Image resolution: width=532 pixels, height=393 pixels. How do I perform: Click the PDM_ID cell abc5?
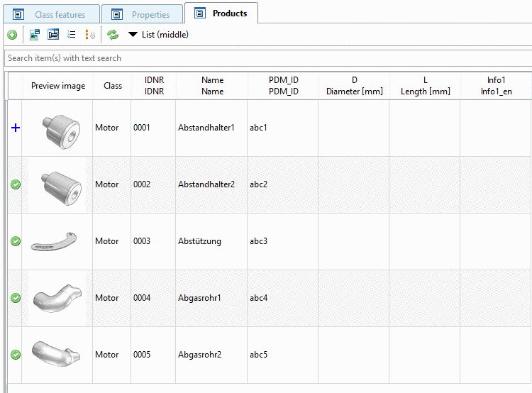[x=283, y=354]
